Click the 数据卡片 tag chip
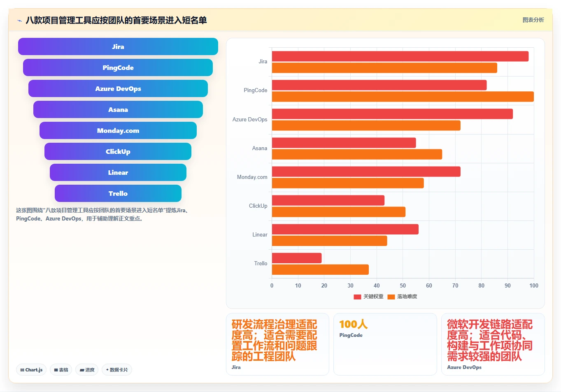 117,370
